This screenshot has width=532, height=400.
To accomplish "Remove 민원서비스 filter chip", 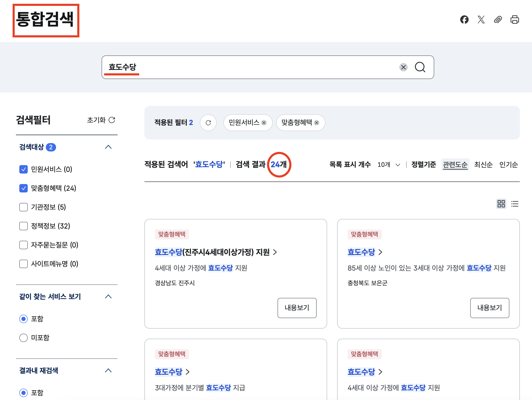I will pos(264,123).
